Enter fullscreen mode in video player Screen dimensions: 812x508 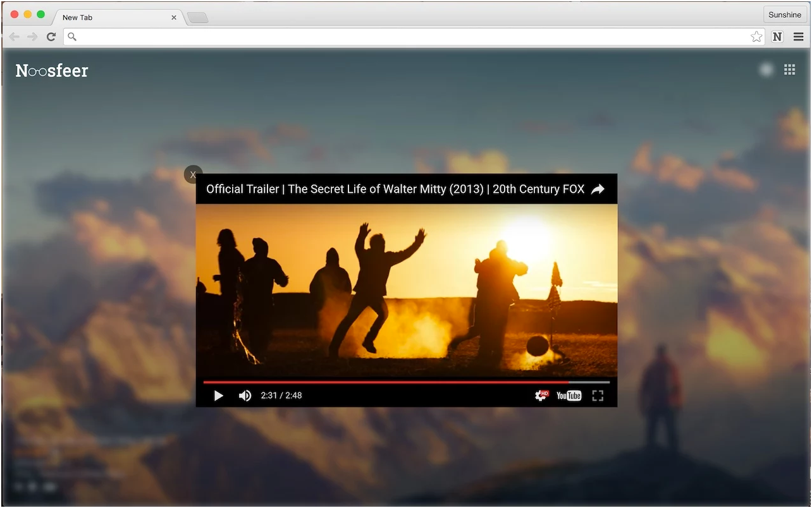(598, 396)
